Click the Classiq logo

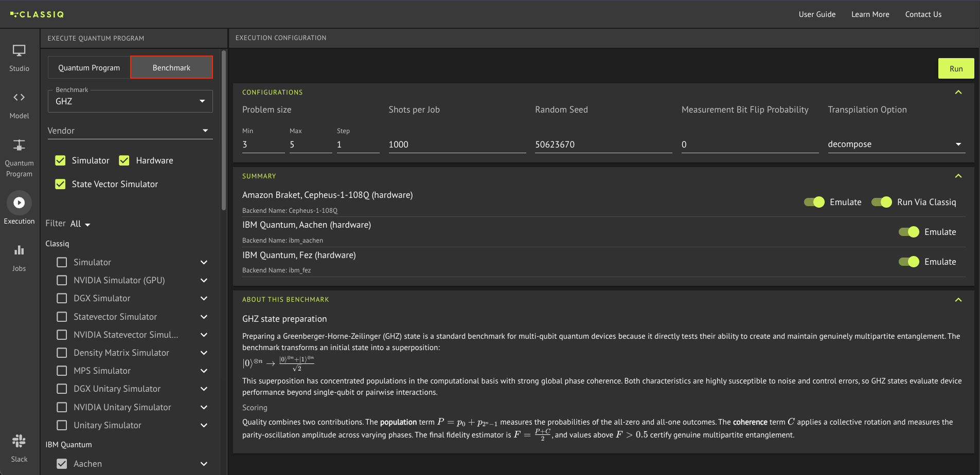point(37,14)
